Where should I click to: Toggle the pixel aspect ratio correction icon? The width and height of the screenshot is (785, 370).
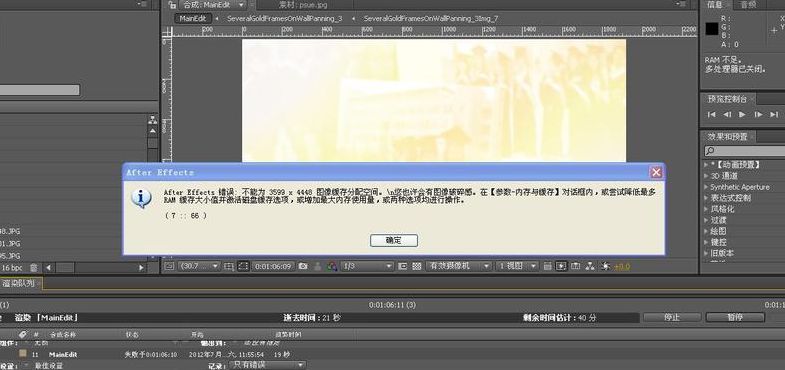click(x=547, y=266)
